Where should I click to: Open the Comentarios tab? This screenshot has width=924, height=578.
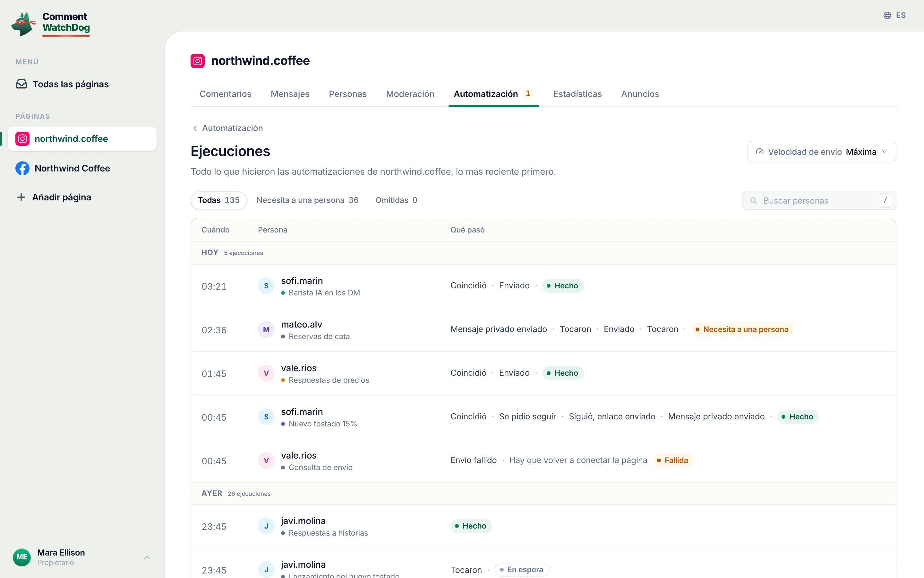(x=225, y=94)
